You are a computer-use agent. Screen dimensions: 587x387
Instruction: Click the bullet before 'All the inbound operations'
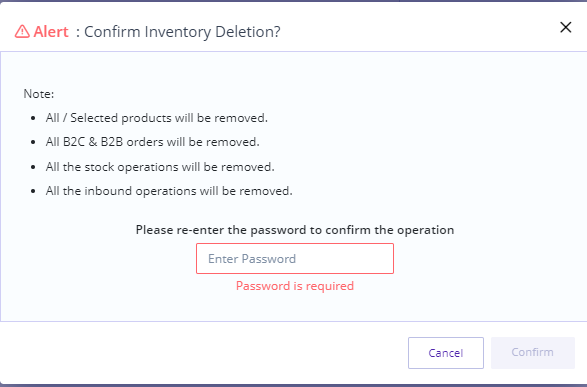click(x=33, y=191)
